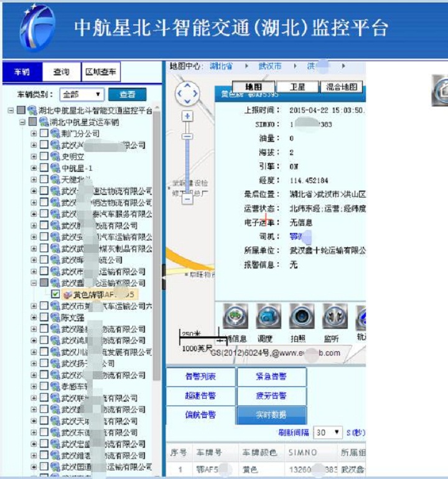Switch to the 车辆 tab

click(x=22, y=72)
